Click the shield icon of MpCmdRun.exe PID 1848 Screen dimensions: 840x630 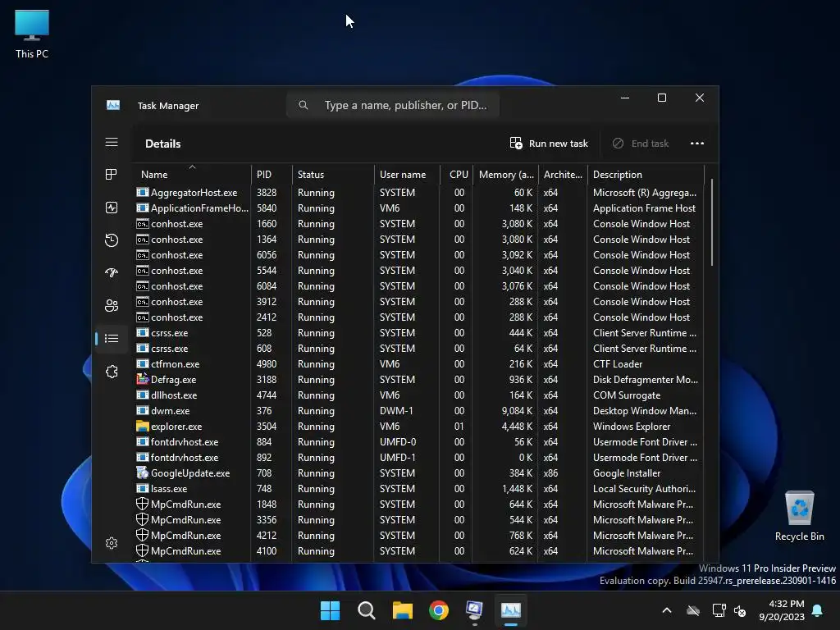pos(142,504)
